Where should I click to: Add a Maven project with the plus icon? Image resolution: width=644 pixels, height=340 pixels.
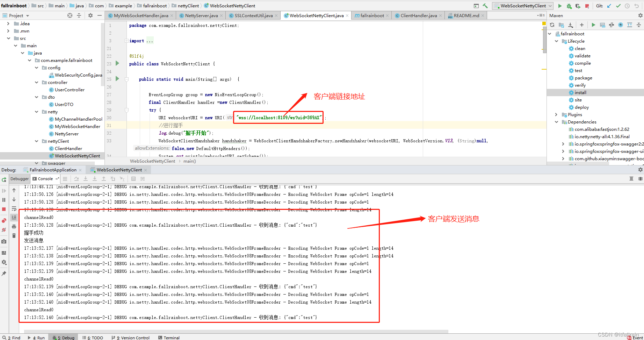(x=582, y=25)
